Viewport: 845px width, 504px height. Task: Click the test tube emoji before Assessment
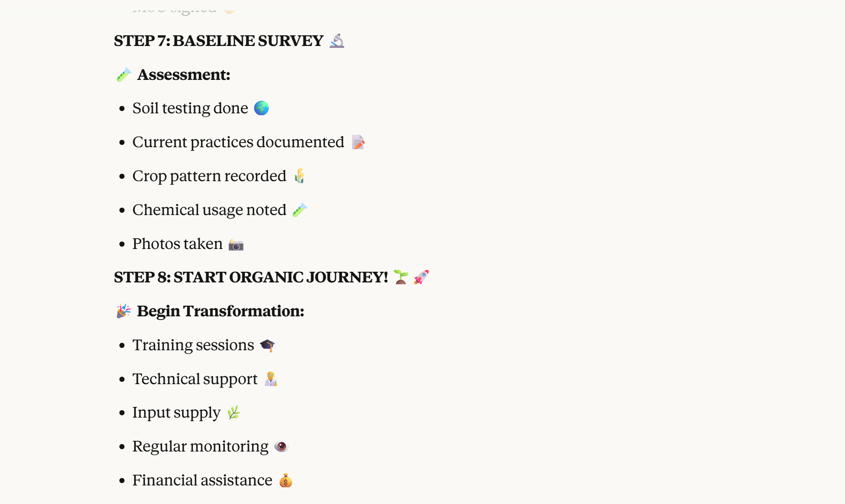(x=124, y=75)
